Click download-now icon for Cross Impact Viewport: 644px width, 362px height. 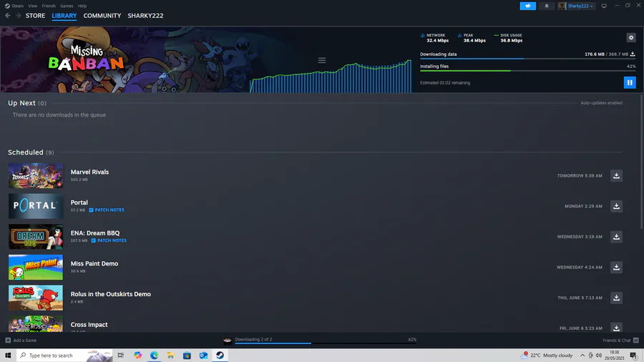pyautogui.click(x=616, y=328)
